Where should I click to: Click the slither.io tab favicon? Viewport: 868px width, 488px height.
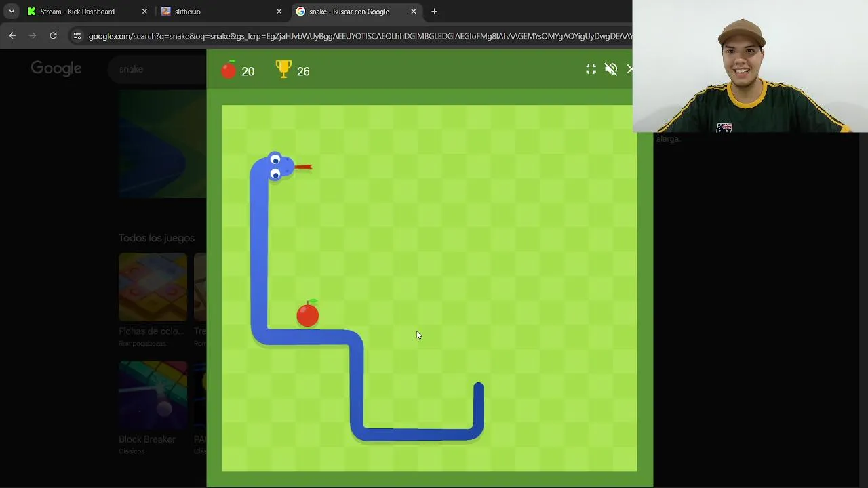click(166, 12)
